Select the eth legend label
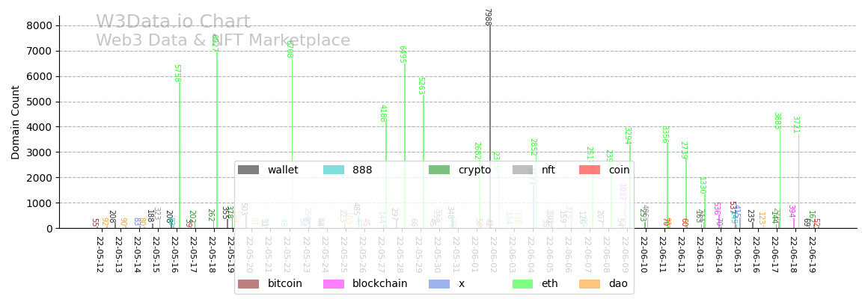This screenshot has height=299, width=868. 549,284
